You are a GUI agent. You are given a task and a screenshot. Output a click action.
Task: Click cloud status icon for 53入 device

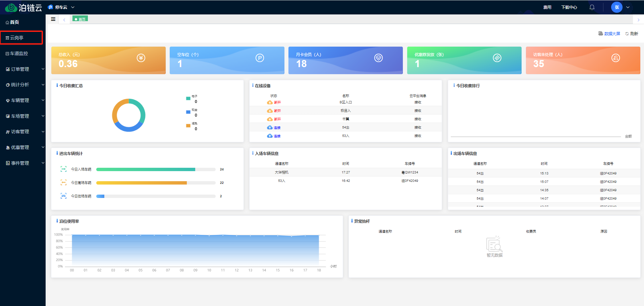pos(270,136)
